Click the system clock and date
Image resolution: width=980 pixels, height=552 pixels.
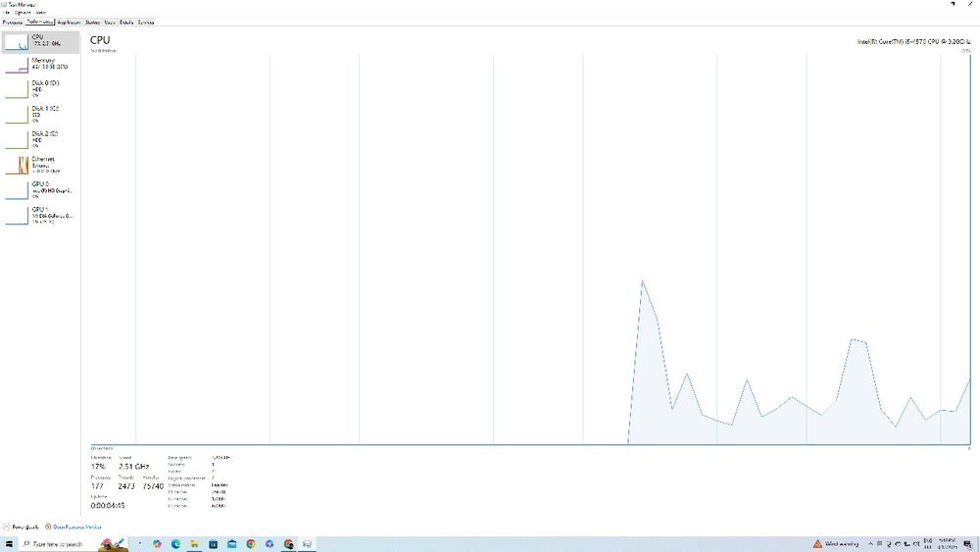pos(948,544)
